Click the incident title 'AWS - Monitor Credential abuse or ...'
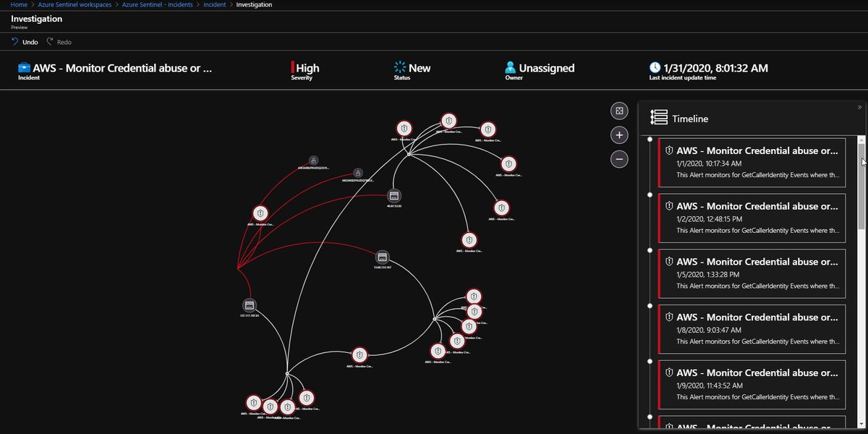This screenshot has height=434, width=868. coord(122,68)
